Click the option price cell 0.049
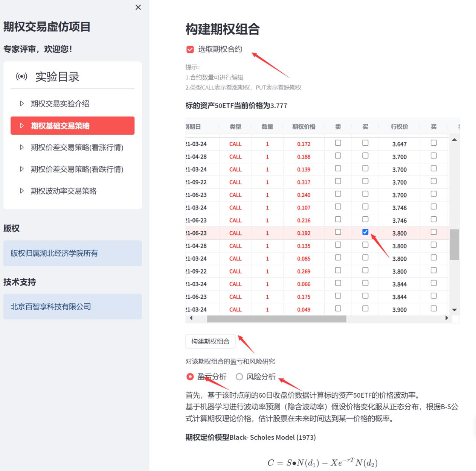Viewport: 476px width, 471px height. pos(304,310)
